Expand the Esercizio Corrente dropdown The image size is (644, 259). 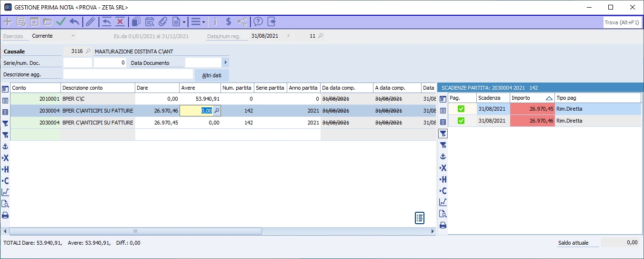(x=73, y=36)
